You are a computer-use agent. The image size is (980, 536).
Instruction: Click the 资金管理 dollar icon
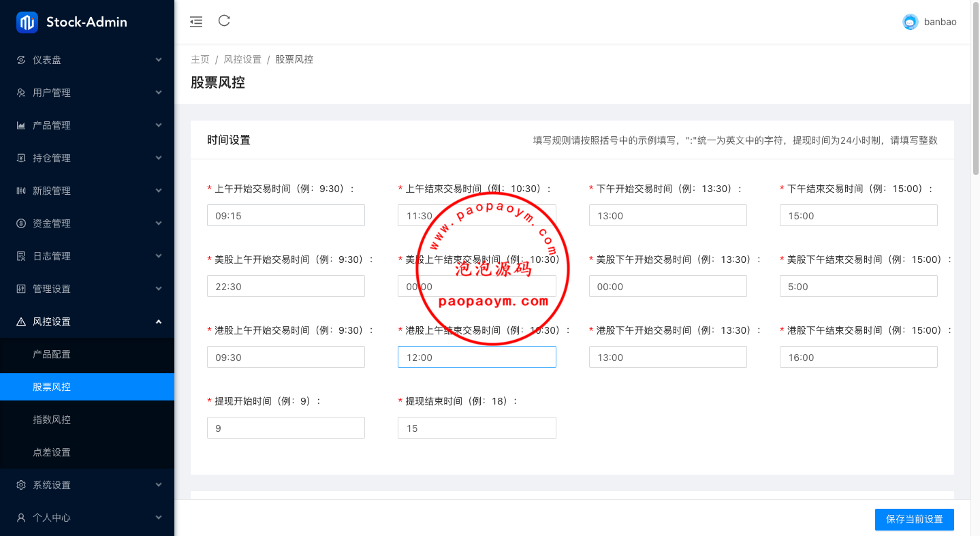click(21, 223)
